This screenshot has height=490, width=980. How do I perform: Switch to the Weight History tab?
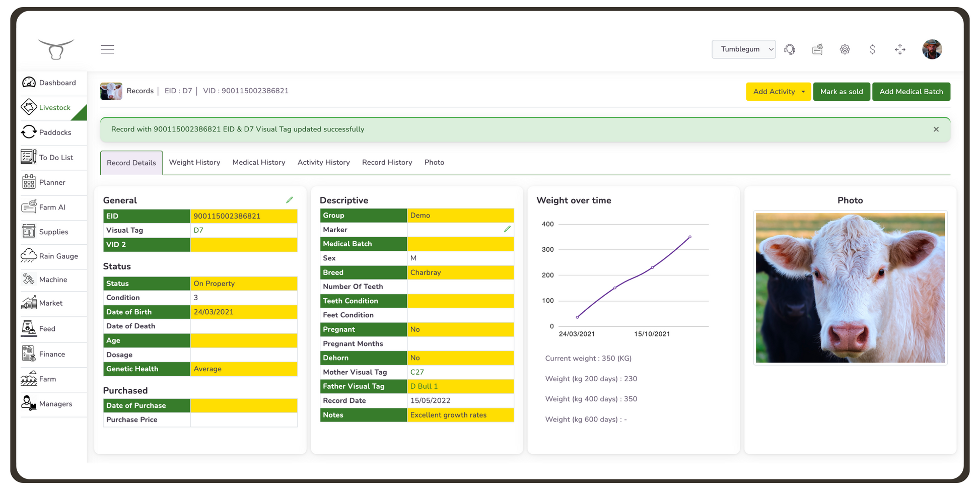(x=194, y=162)
